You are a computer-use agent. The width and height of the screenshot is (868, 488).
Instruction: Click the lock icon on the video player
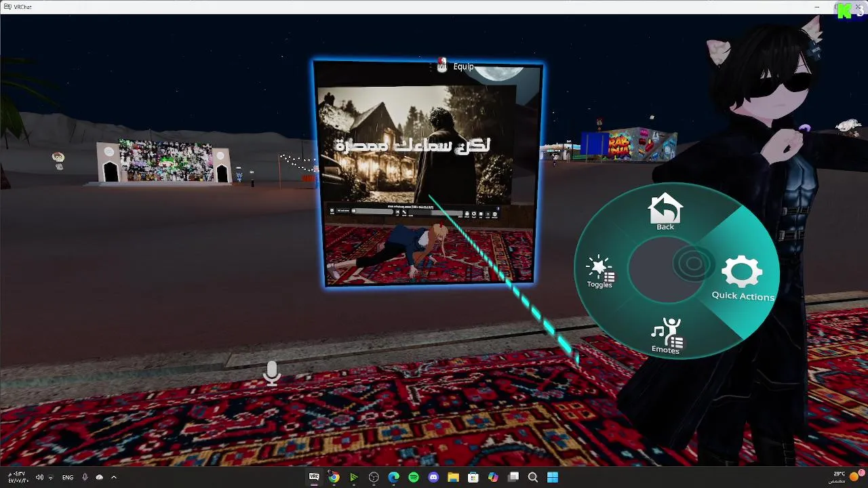coord(467,214)
